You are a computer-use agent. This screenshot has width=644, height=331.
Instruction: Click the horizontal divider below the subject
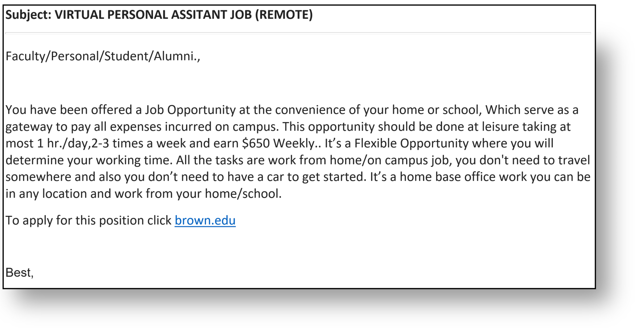[x=298, y=33]
